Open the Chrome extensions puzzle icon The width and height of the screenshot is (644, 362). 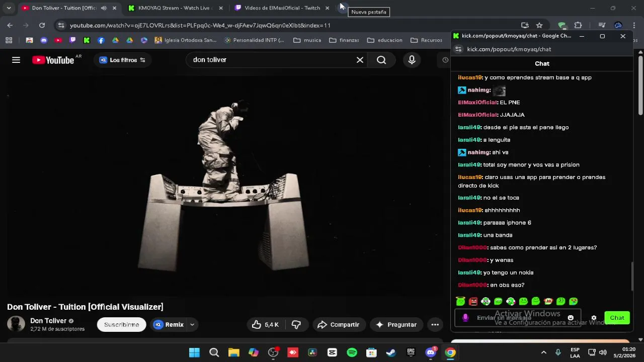coord(578,25)
